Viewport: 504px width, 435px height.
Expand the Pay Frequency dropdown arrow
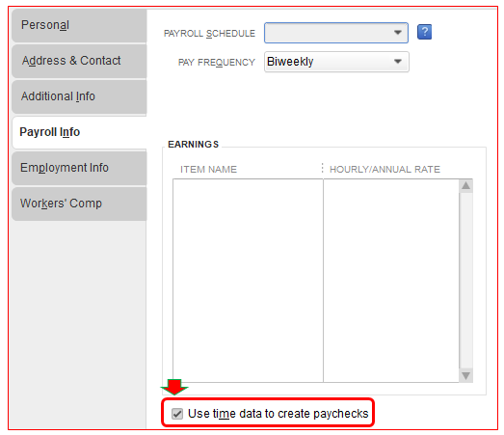[x=398, y=62]
